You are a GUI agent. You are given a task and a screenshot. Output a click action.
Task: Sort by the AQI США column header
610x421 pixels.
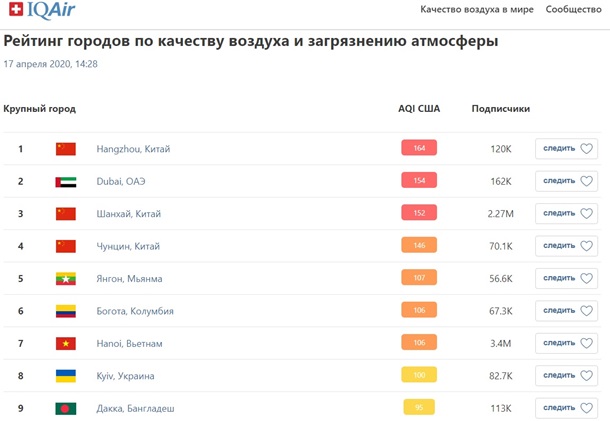419,108
